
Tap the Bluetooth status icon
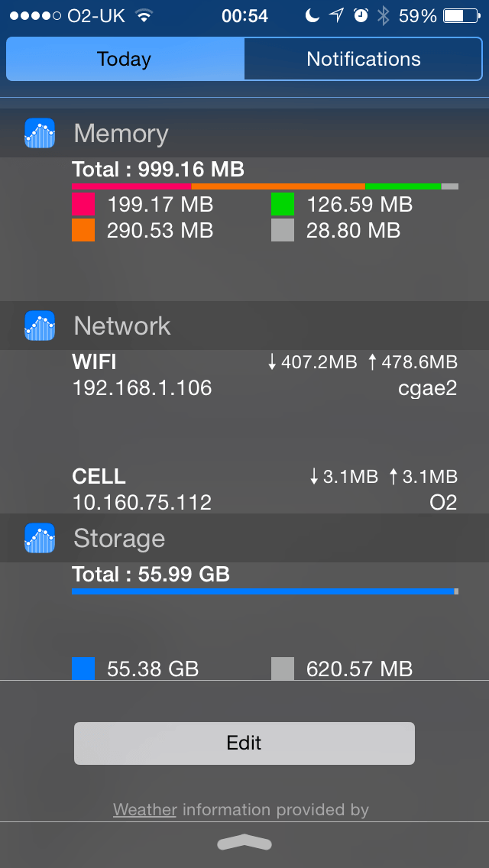pyautogui.click(x=383, y=16)
